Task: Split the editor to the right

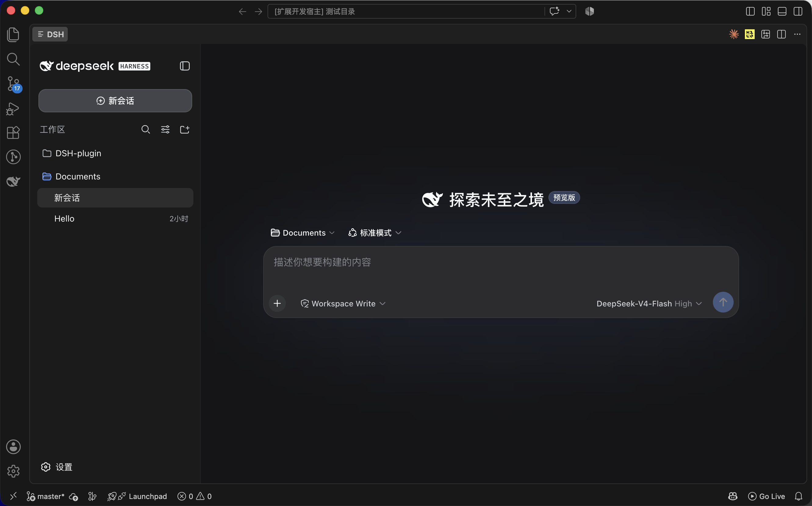Action: (781, 34)
